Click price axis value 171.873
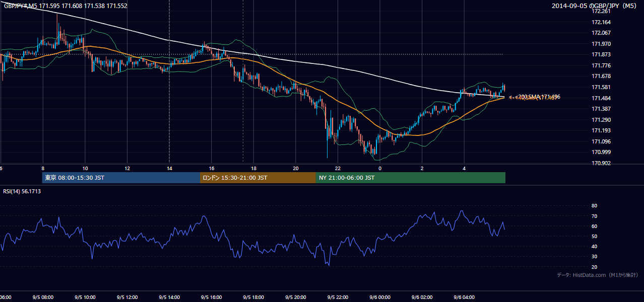Screen dimensions: 644x302 (601, 55)
